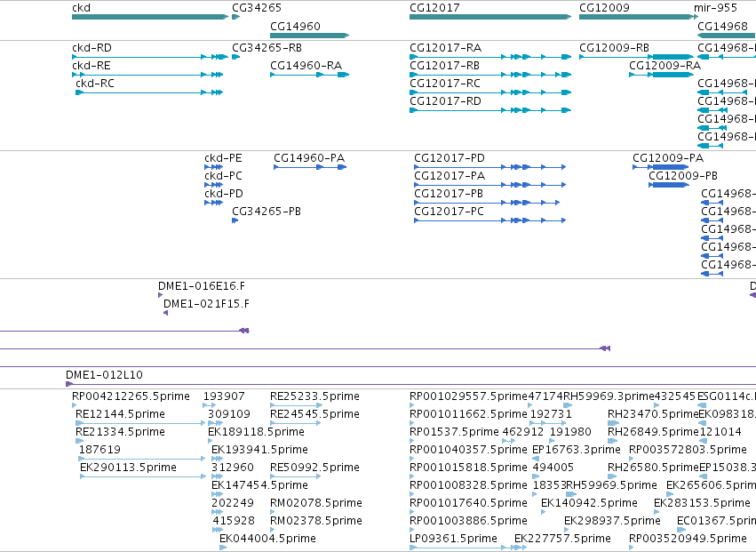Select EST RP001029557.5prime

pos(468,396)
